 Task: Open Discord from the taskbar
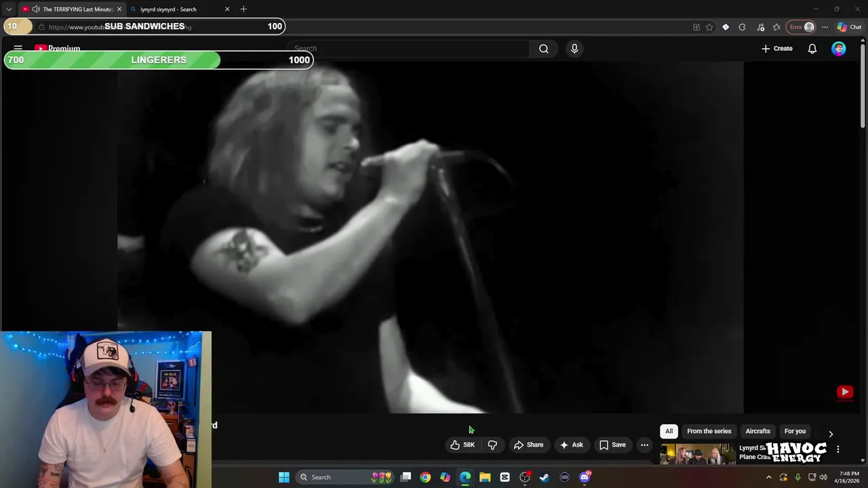click(x=585, y=477)
